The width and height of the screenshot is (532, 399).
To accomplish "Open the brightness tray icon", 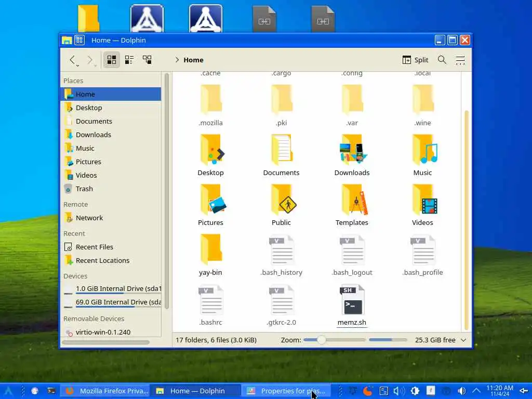I will coord(415,391).
